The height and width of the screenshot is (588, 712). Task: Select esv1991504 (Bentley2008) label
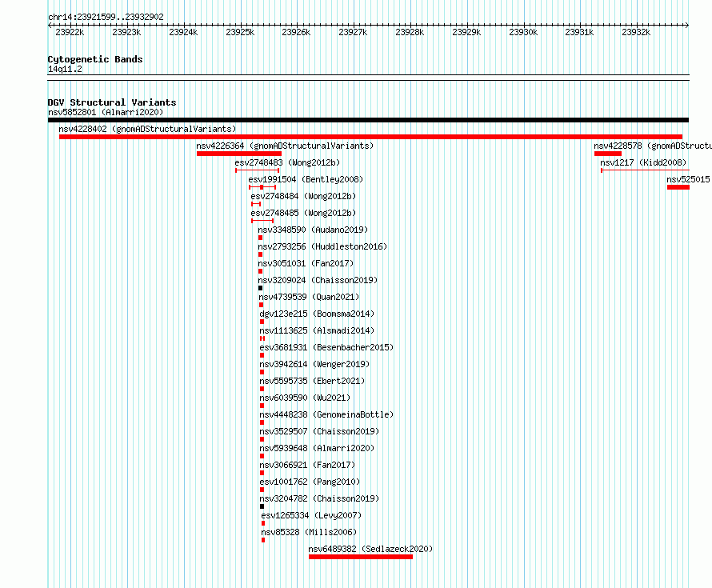pos(306,179)
